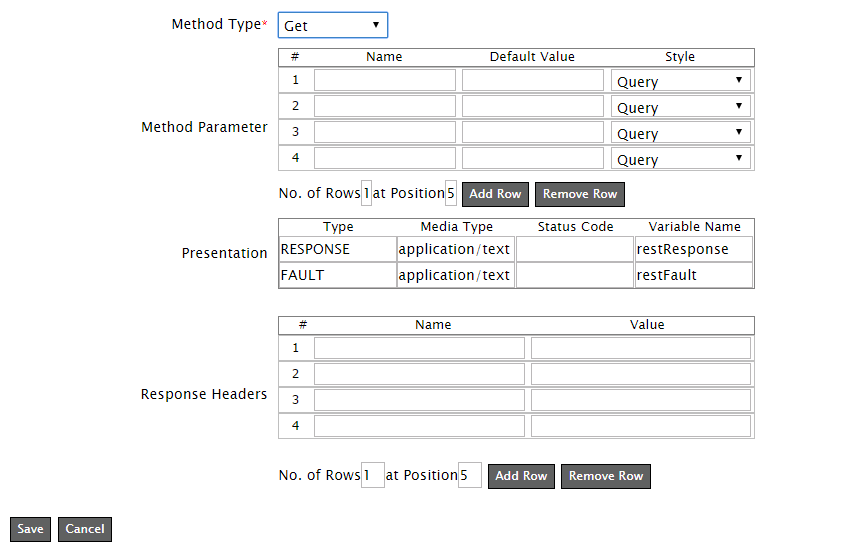Click the restResponse variable name field
This screenshot has width=841, height=560.
(694, 249)
